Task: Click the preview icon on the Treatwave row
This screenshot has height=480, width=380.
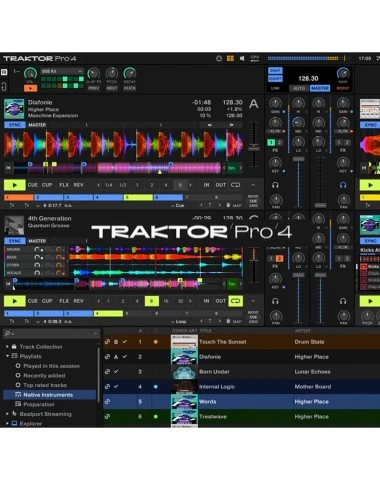Action: (x=107, y=417)
